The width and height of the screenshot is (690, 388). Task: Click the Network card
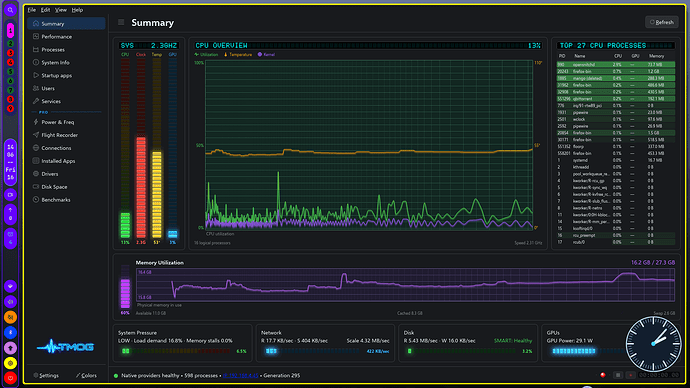(325, 343)
